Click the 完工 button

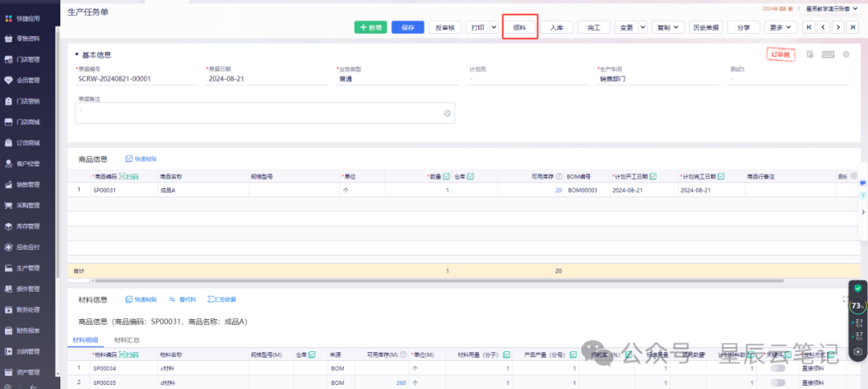click(594, 27)
